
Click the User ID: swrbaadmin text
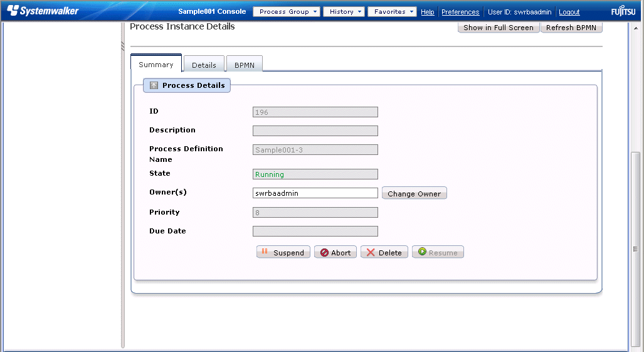pos(520,12)
